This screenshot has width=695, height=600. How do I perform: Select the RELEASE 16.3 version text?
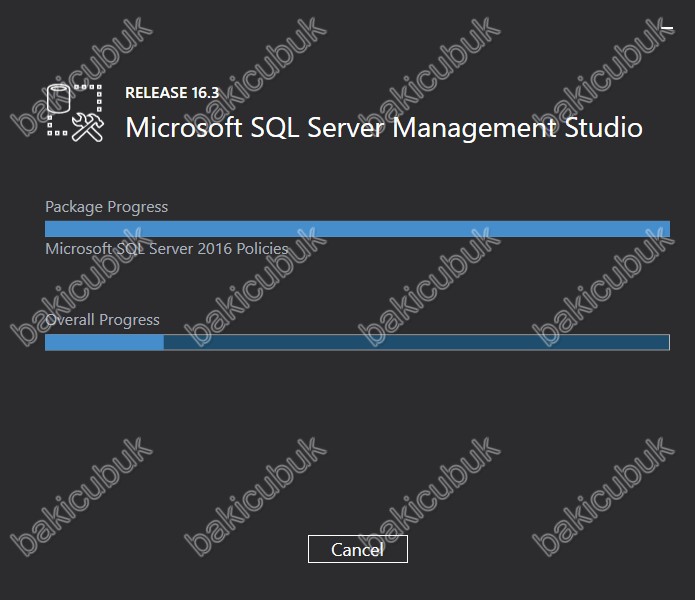[x=172, y=93]
